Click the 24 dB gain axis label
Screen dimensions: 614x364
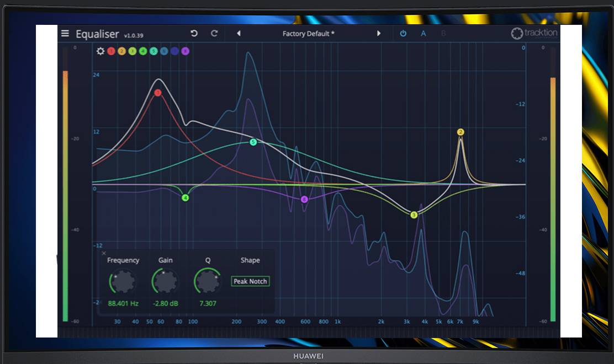click(96, 74)
